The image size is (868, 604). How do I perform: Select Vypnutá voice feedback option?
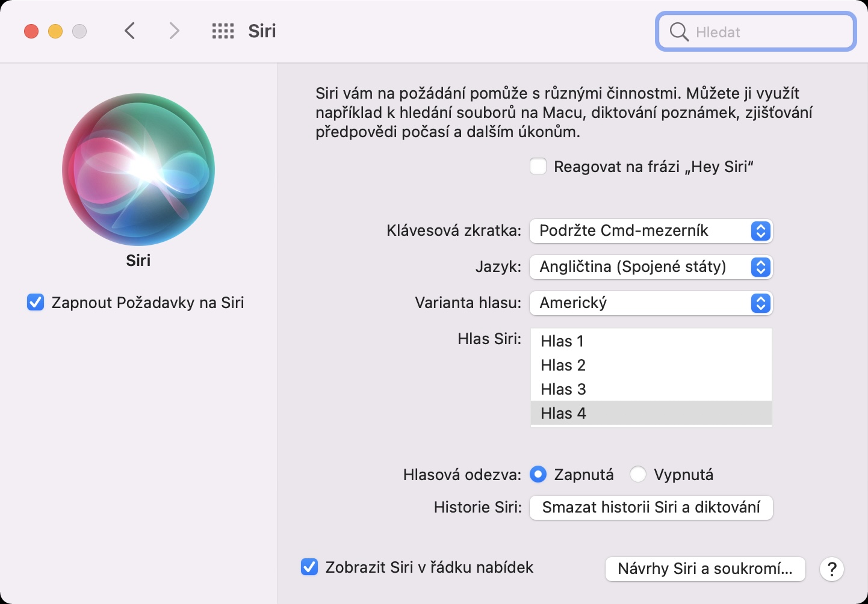638,475
